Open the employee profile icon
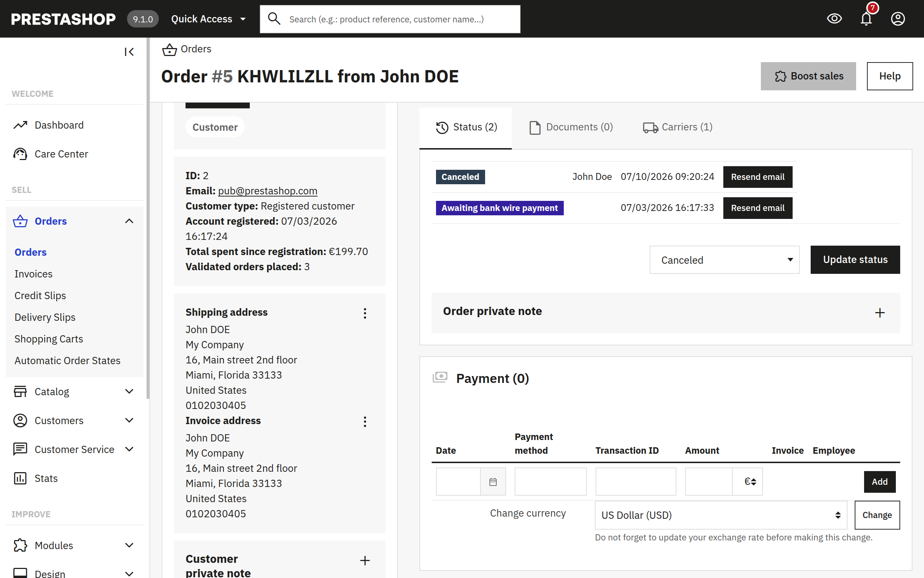 tap(898, 18)
